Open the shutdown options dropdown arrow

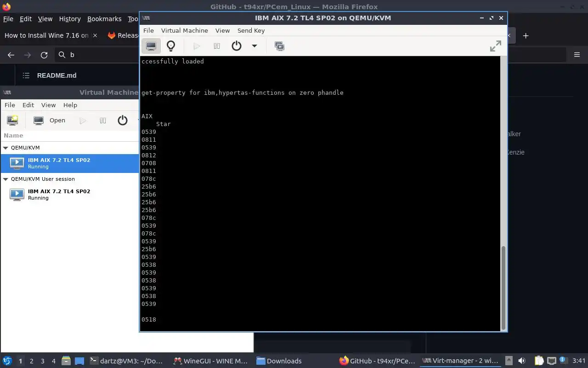[254, 46]
